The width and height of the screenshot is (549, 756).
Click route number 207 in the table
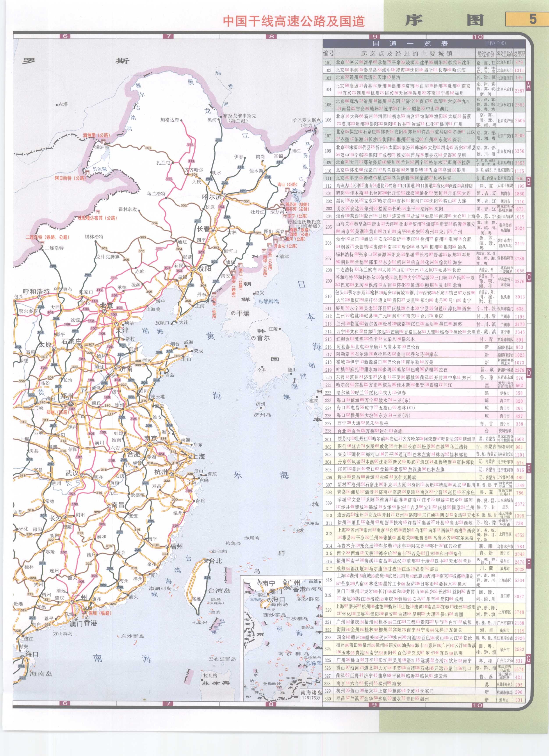328,258
